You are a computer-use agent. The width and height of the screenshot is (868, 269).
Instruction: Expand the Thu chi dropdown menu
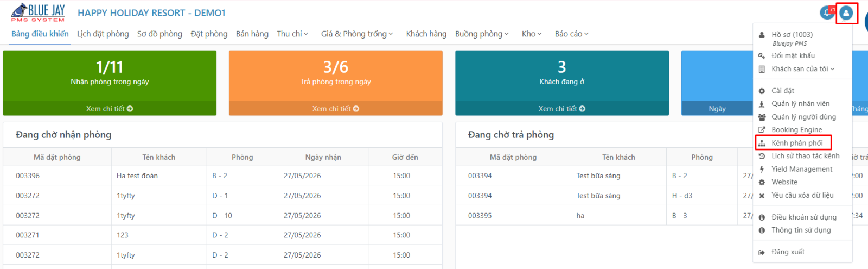[292, 34]
